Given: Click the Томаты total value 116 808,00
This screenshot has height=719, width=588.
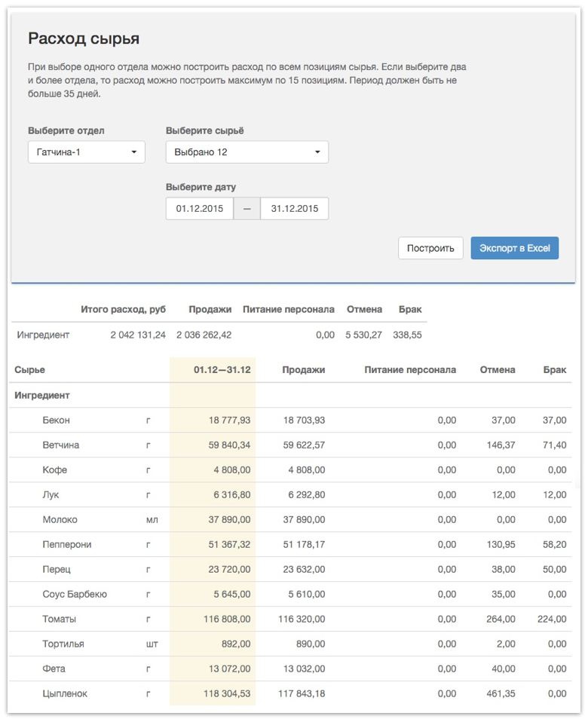Looking at the screenshot, I should pos(227,619).
